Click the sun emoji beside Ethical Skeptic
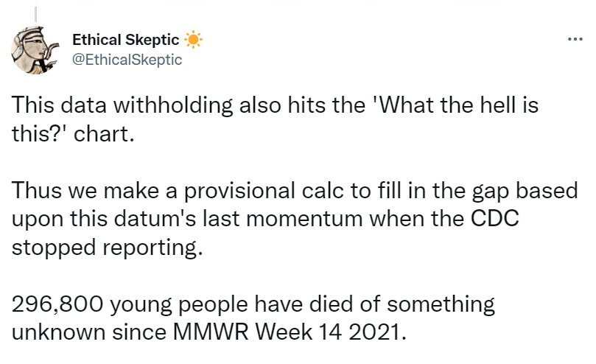596x364 pixels. [x=192, y=40]
